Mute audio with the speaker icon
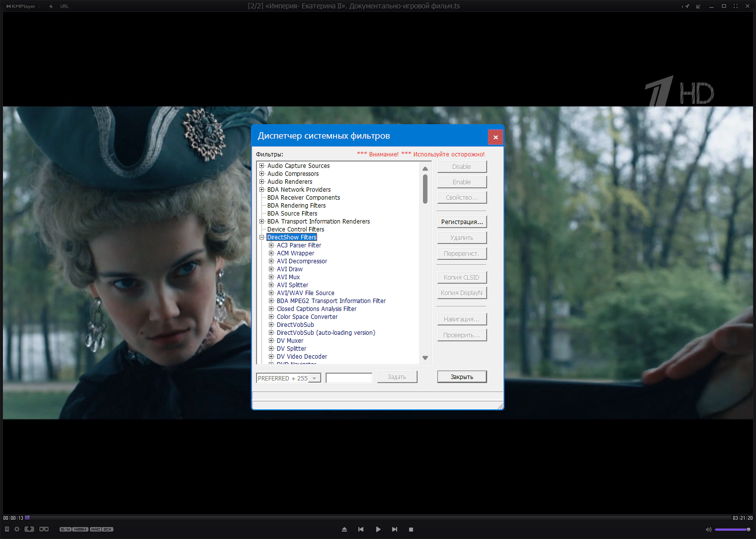The height and width of the screenshot is (539, 756). pos(708,530)
